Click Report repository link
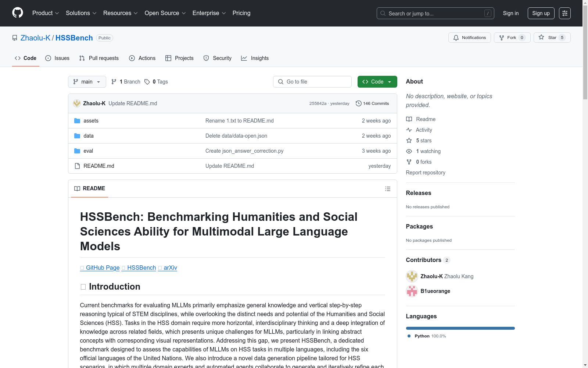588x368 pixels. click(426, 173)
